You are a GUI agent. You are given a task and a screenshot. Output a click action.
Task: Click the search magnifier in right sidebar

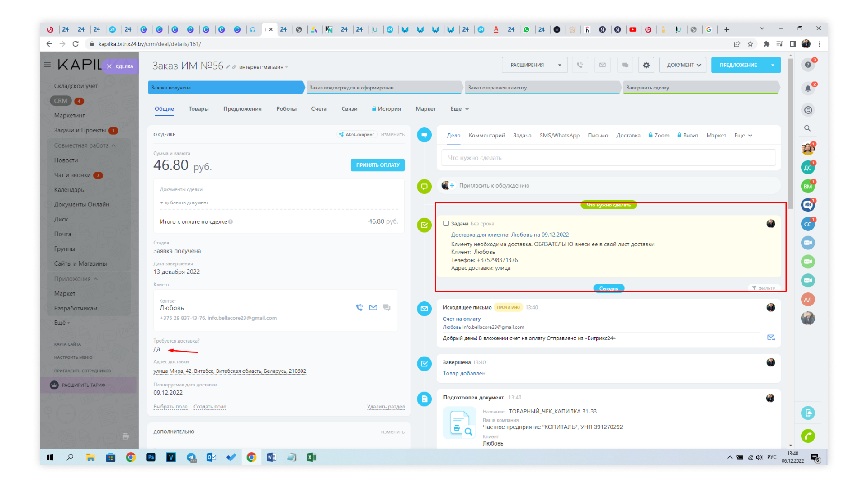coord(807,129)
